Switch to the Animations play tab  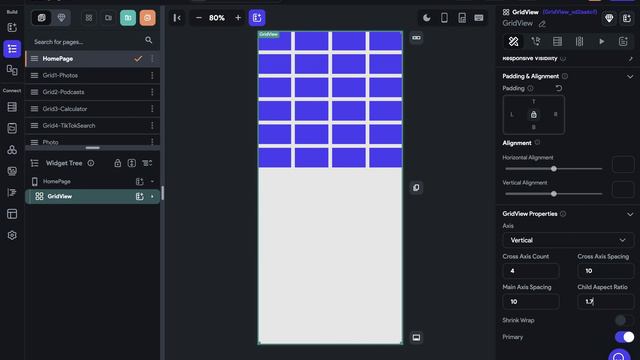(x=602, y=41)
